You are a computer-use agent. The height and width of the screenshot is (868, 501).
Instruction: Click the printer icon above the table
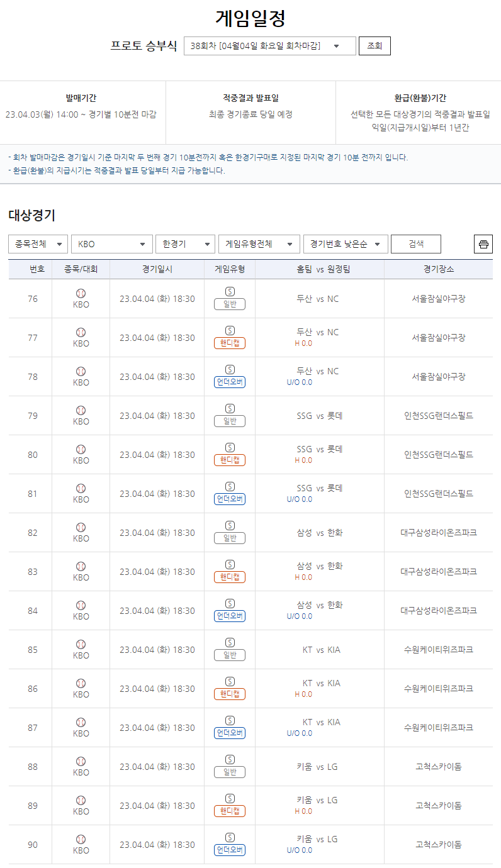(483, 244)
